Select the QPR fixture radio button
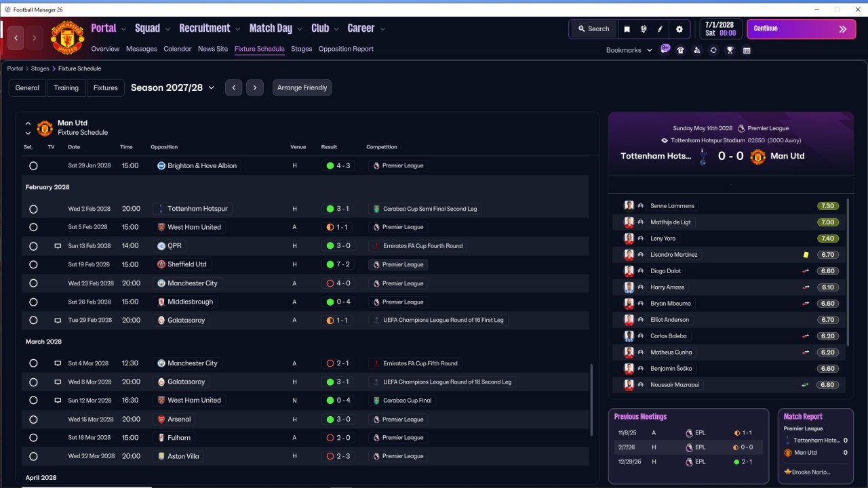The height and width of the screenshot is (488, 868). (x=33, y=246)
